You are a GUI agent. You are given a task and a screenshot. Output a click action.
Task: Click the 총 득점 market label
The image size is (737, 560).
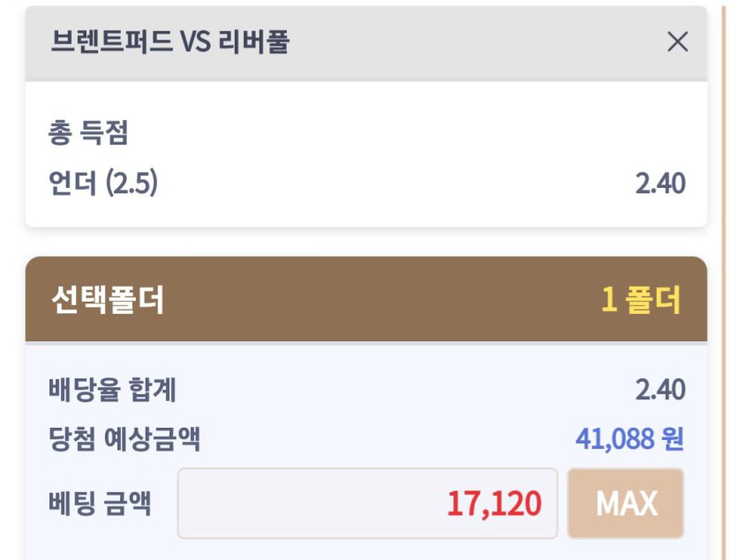[x=88, y=133]
